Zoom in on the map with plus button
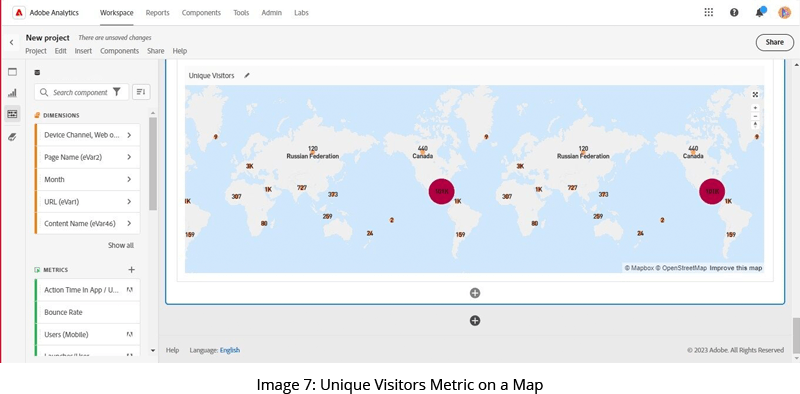The image size is (800, 394). tap(756, 108)
